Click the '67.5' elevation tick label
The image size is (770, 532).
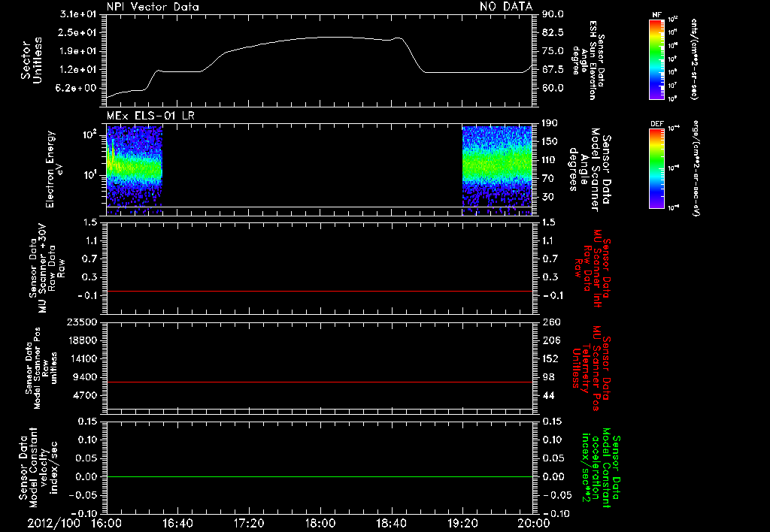click(553, 70)
